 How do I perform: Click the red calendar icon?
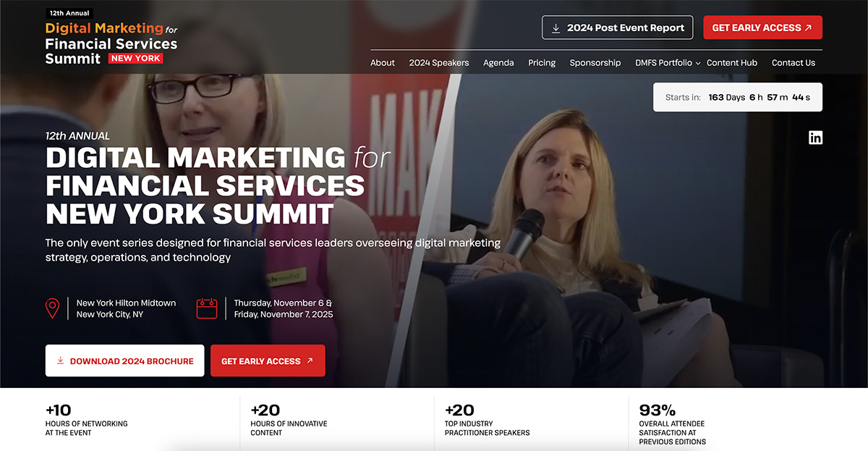point(207,308)
